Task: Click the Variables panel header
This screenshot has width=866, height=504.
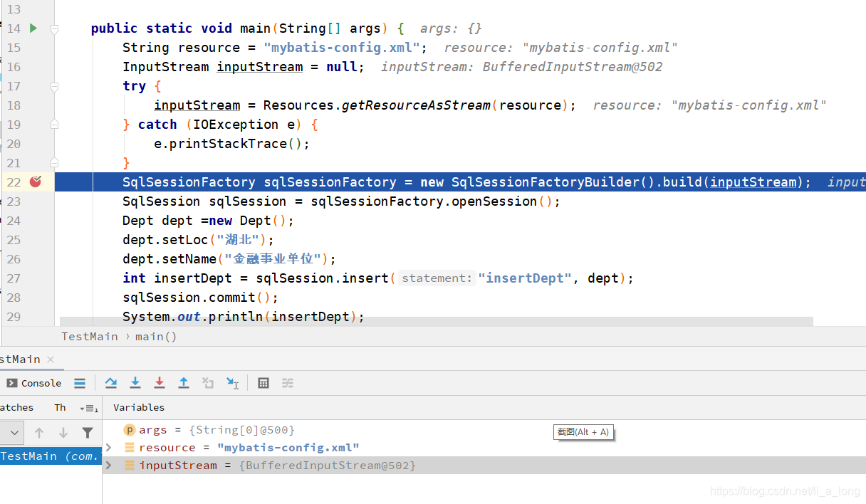Action: pyautogui.click(x=139, y=408)
